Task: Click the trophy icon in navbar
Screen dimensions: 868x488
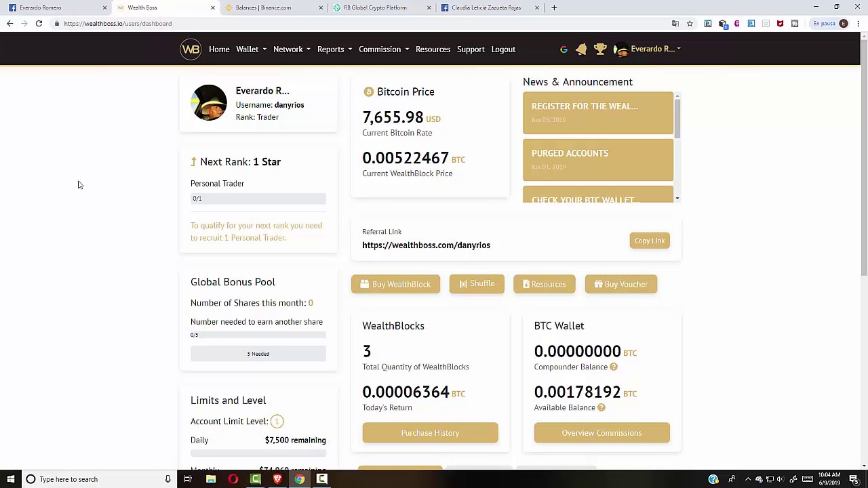Action: point(600,49)
